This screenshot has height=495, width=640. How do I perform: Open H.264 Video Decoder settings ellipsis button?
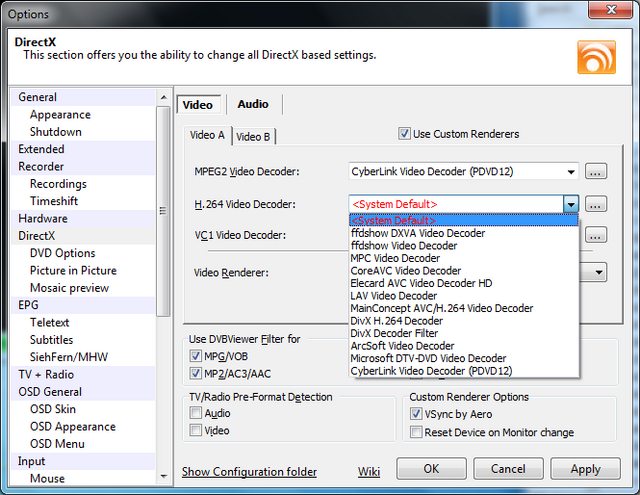click(596, 204)
